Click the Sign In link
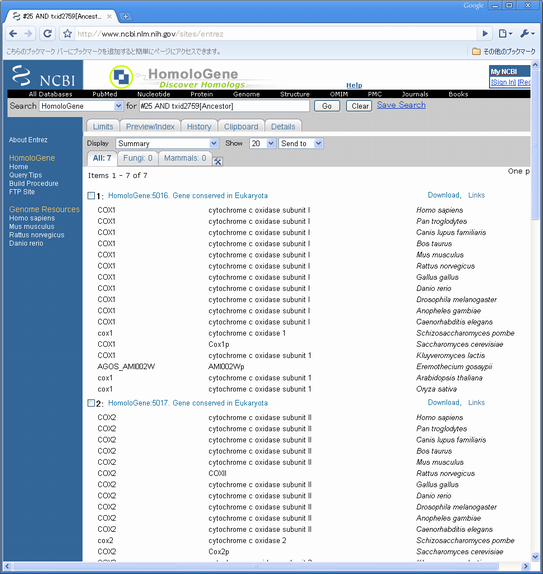 [x=503, y=82]
